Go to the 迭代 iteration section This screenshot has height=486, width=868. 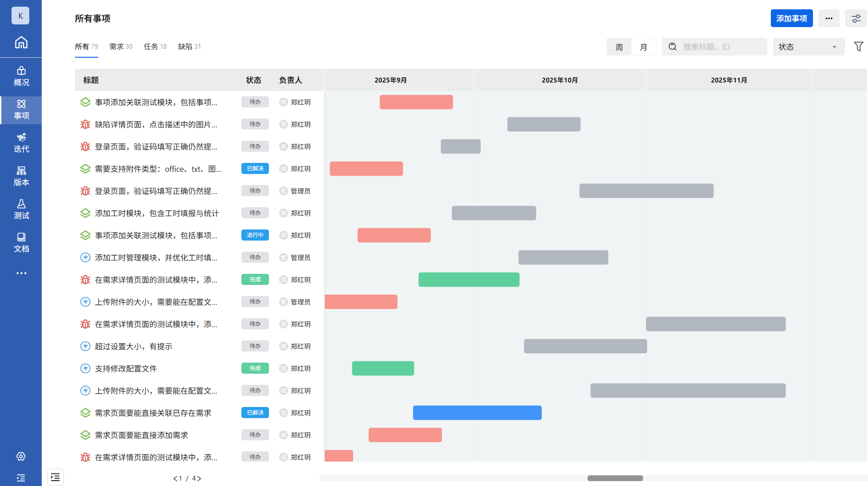click(21, 143)
